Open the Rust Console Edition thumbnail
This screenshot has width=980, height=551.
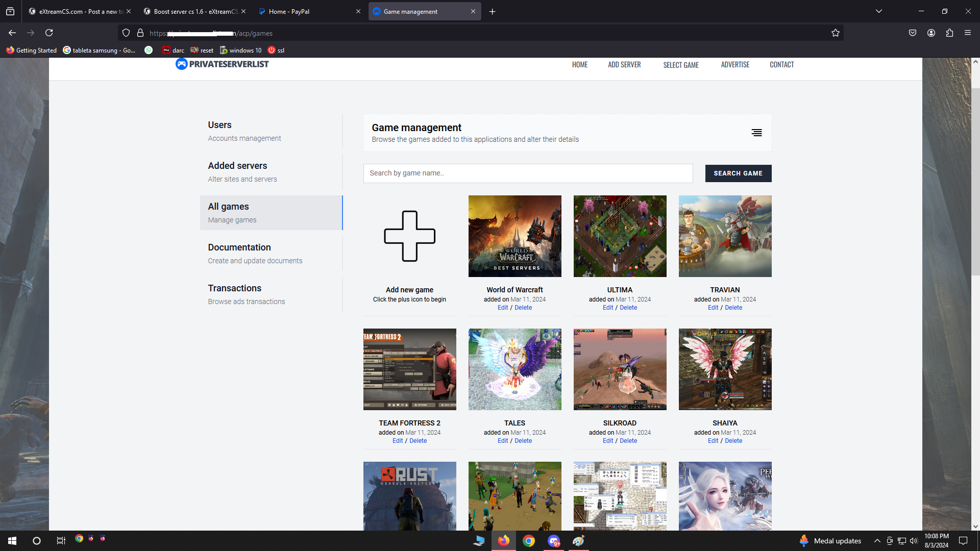pyautogui.click(x=409, y=496)
